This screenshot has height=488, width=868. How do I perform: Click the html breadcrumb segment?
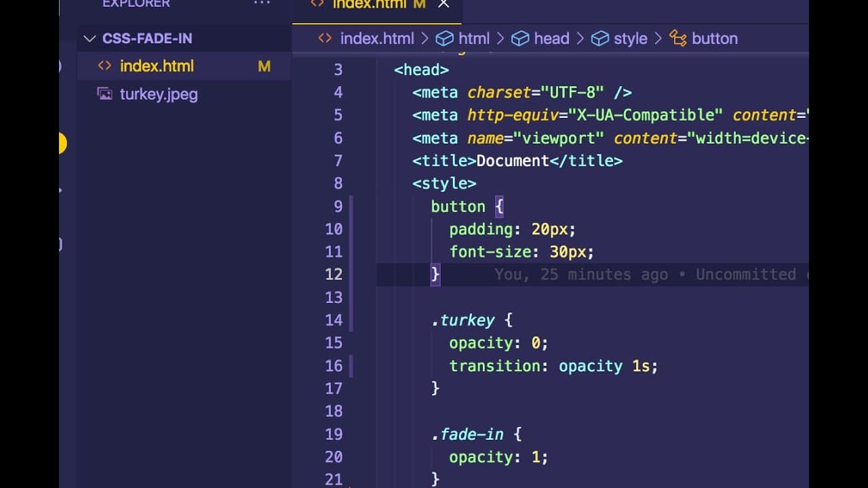click(474, 39)
